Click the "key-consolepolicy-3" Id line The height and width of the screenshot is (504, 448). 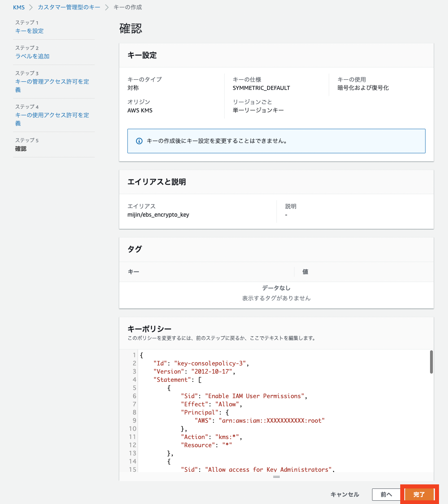coord(201,363)
